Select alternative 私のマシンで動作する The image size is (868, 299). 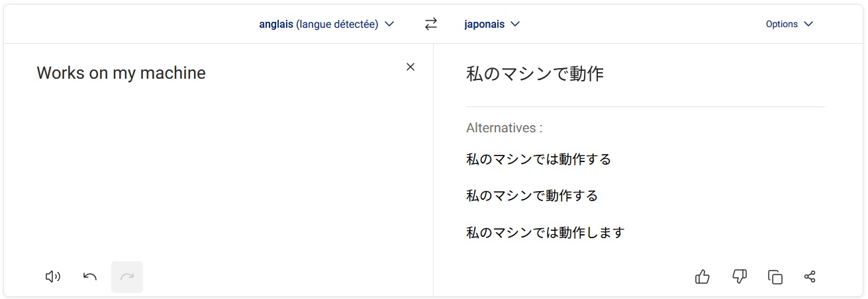tap(532, 196)
